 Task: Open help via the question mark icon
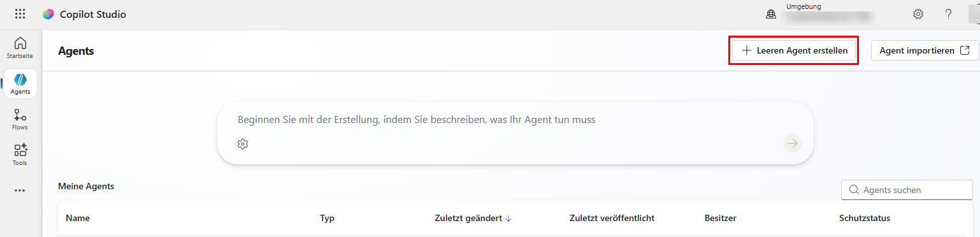click(x=949, y=14)
